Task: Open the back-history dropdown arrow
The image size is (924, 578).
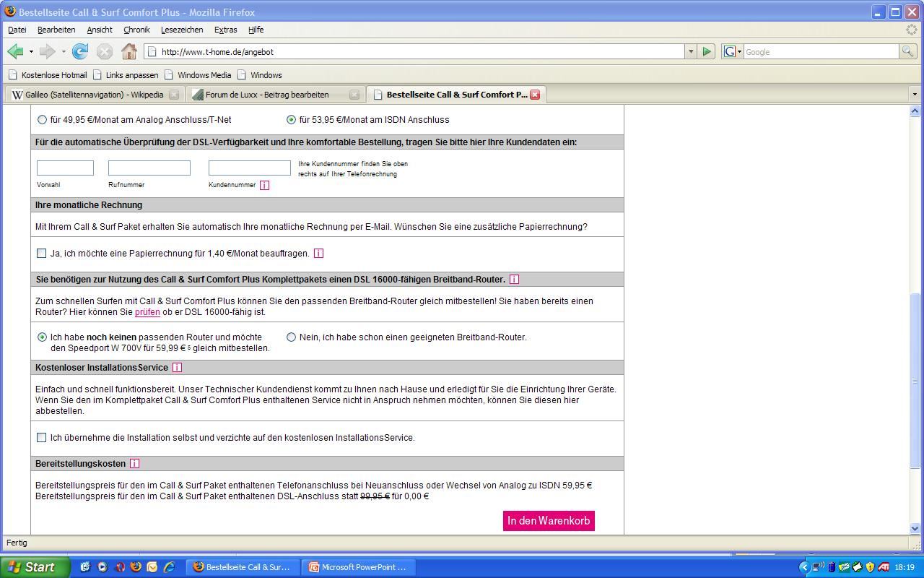Action: 31,51
